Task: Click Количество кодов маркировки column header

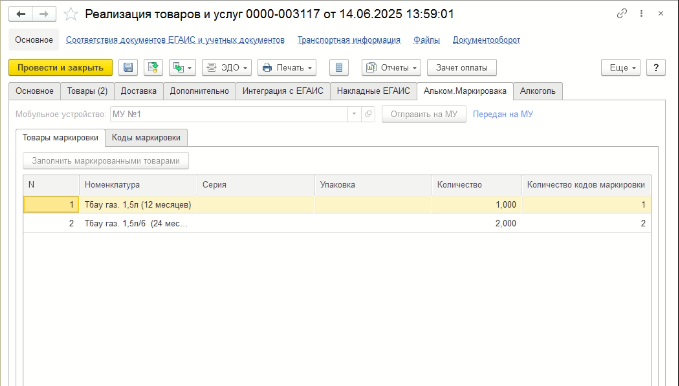Action: [586, 185]
